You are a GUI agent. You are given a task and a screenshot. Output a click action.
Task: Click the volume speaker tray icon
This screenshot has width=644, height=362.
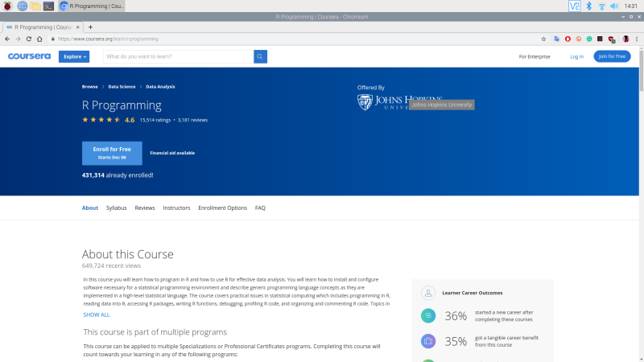click(614, 6)
